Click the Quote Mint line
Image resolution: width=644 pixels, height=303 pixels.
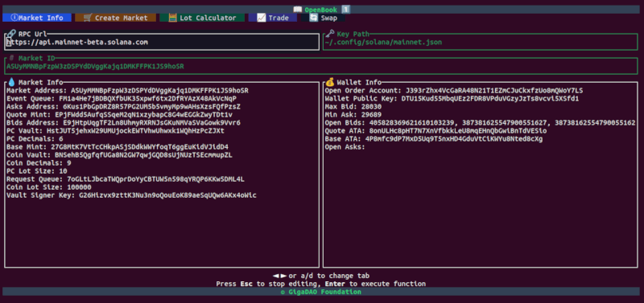coord(119,115)
